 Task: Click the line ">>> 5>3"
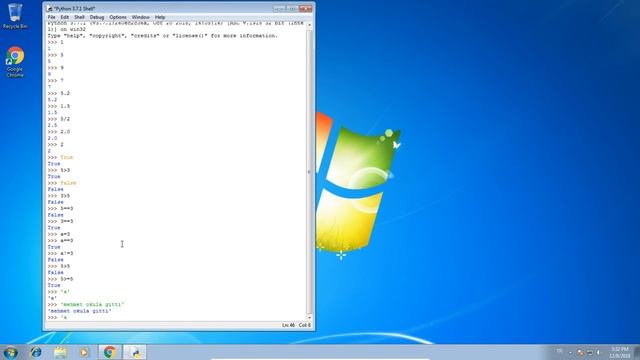point(58,170)
